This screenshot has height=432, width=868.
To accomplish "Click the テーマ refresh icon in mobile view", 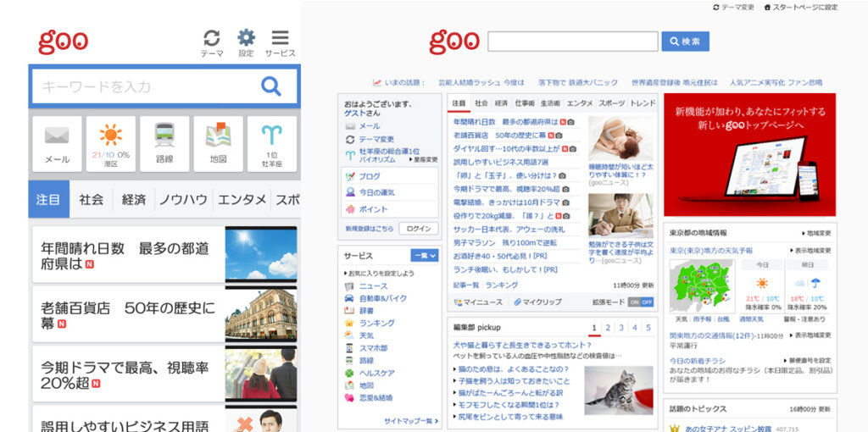I will 211,38.
